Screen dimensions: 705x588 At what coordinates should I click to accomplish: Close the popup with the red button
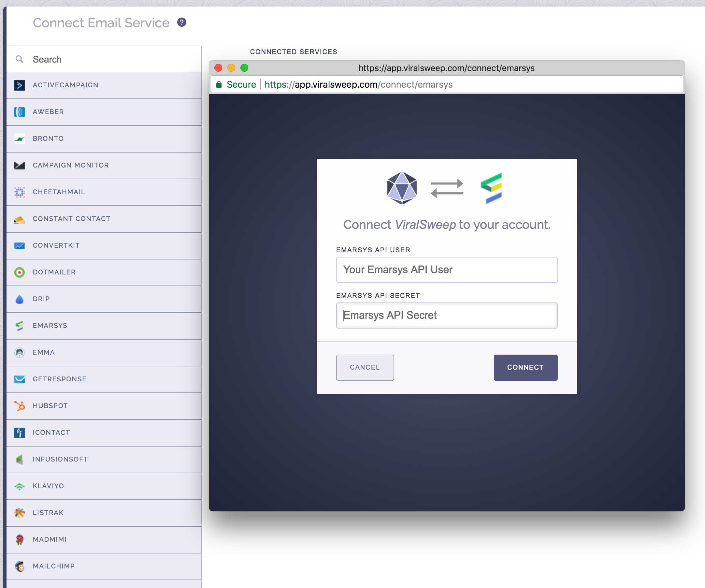[x=218, y=68]
